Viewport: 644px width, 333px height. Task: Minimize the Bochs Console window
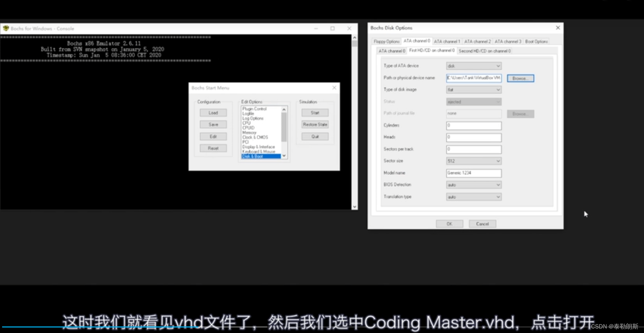[316, 29]
